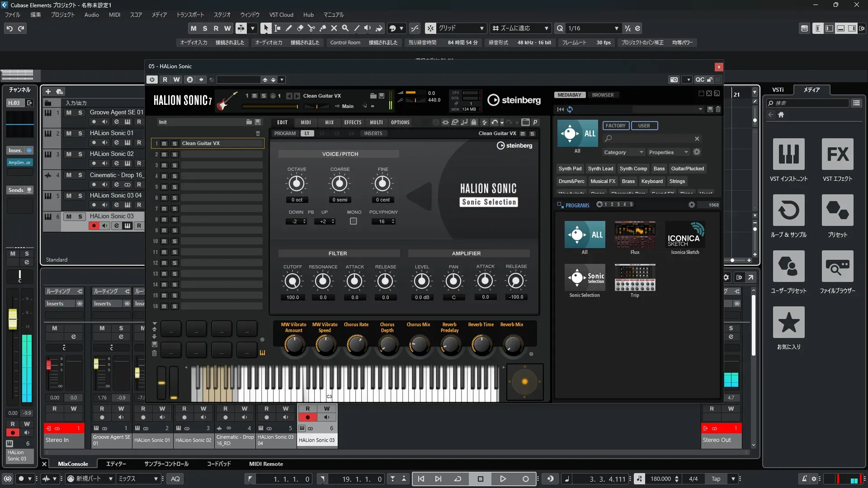Enable the MONO checkbox in Voice/Pitch
868x488 pixels.
tap(354, 221)
